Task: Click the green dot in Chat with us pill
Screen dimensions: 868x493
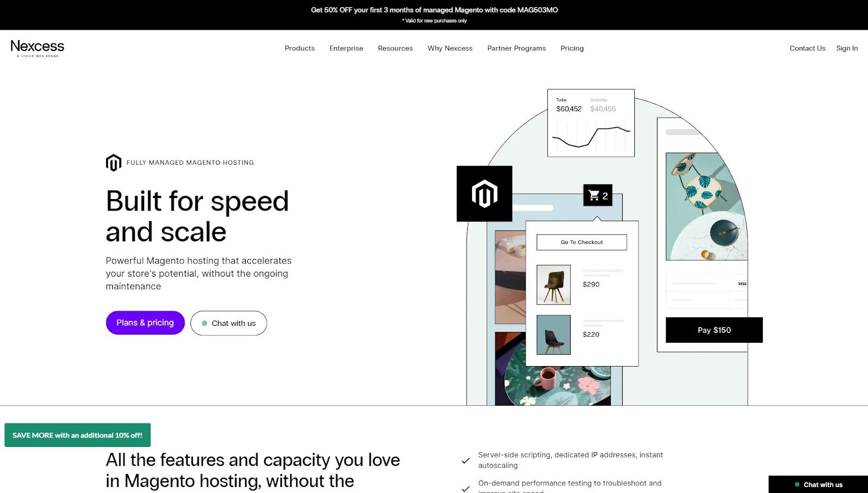Action: pyautogui.click(x=205, y=323)
